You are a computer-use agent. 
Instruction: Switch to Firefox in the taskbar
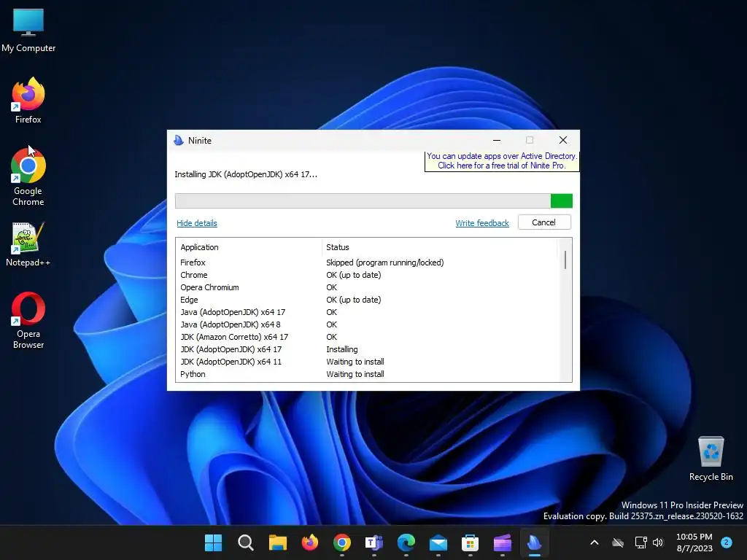309,542
